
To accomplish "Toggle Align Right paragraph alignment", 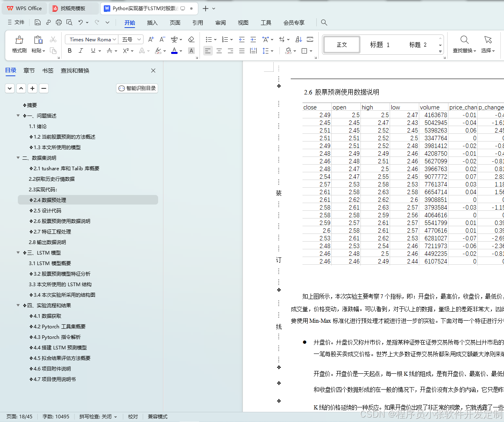I will coord(230,51).
